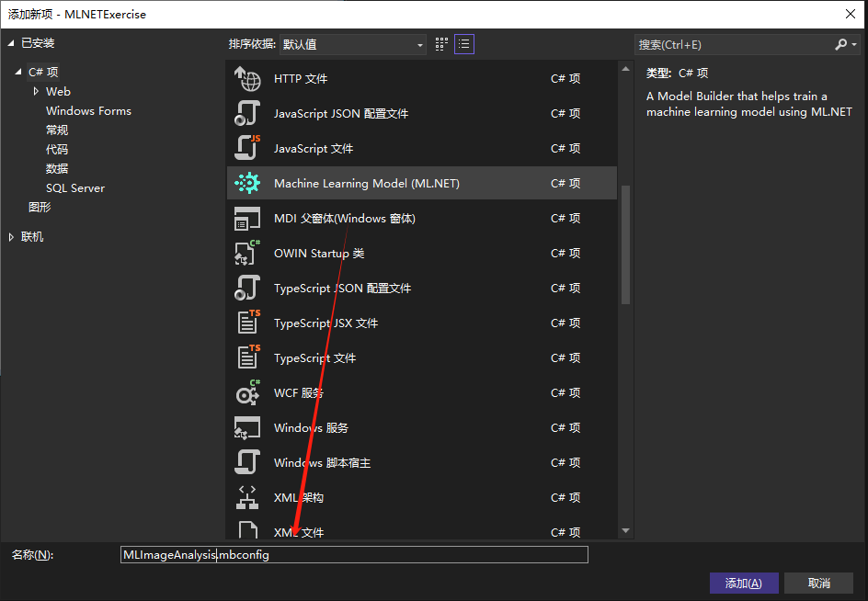Image resolution: width=868 pixels, height=601 pixels.
Task: Switch to medium icons view
Action: [440, 43]
